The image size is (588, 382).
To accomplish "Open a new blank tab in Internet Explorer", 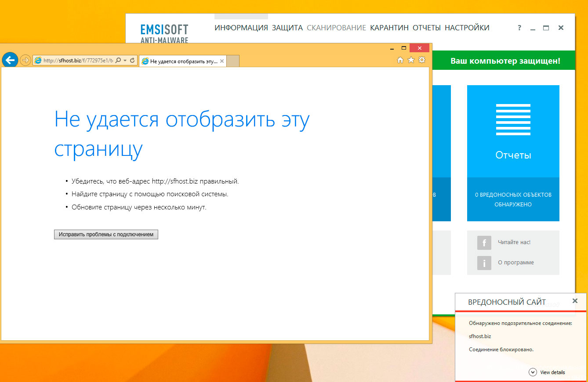I will pos(233,61).
